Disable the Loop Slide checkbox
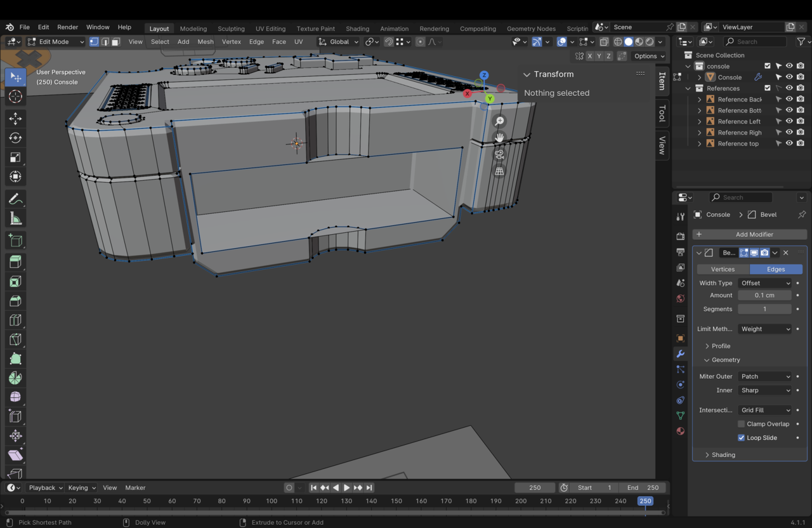 [741, 438]
